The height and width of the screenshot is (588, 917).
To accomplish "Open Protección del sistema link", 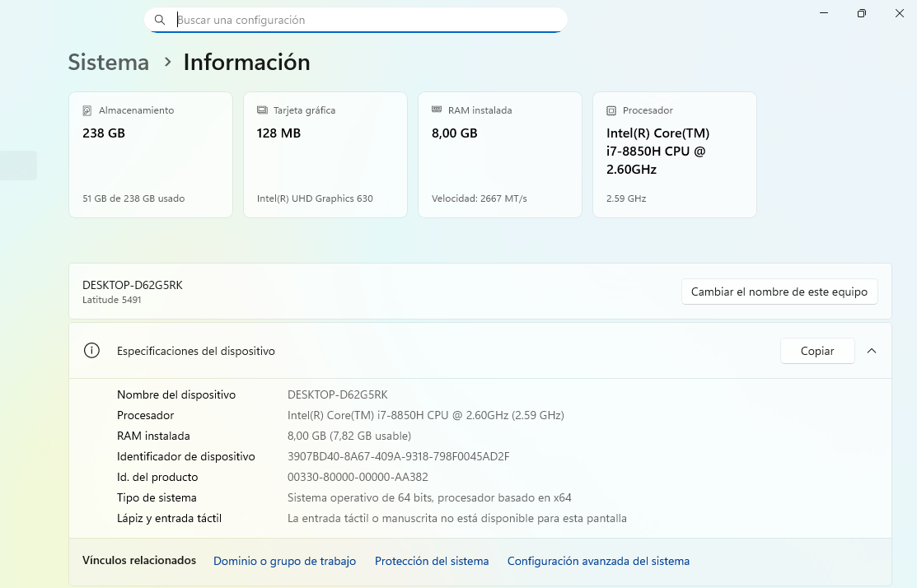I will pyautogui.click(x=432, y=561).
